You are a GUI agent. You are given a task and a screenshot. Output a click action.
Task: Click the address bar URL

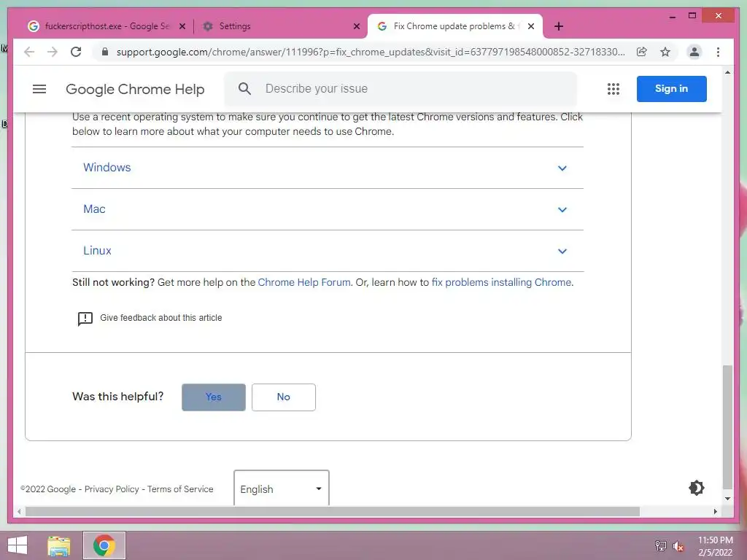(x=371, y=52)
